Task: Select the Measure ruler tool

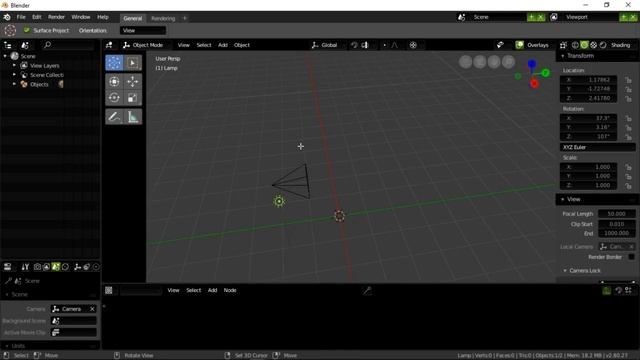Action: 132,117
